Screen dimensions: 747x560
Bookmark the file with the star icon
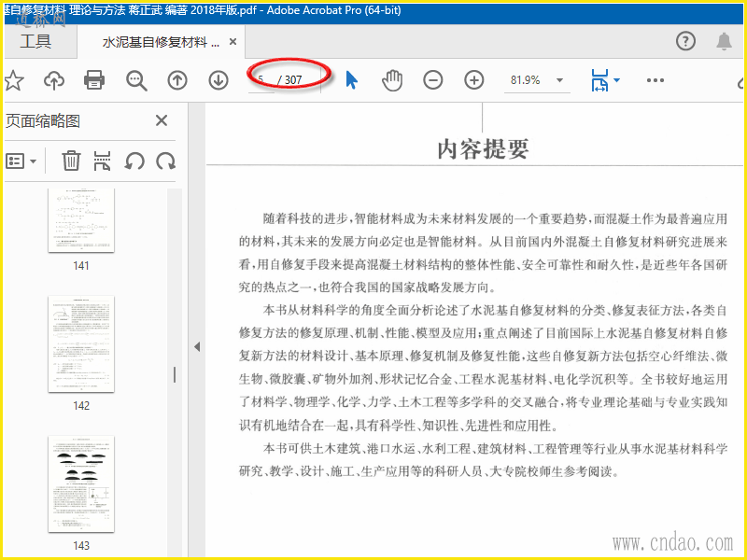point(14,80)
